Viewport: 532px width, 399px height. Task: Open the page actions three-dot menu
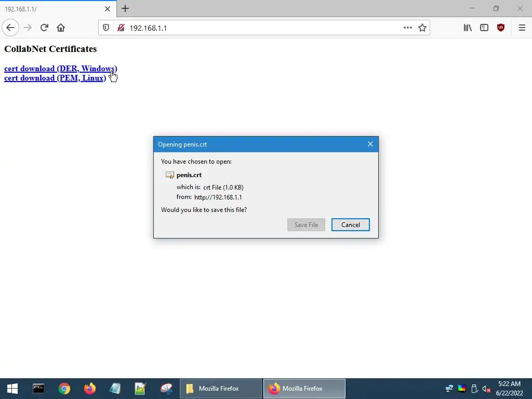(408, 28)
